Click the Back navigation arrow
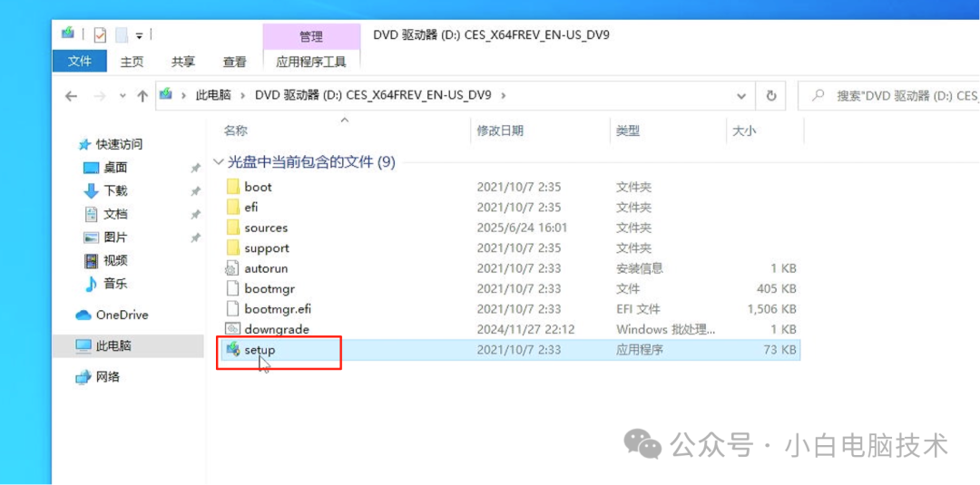This screenshot has height=485, width=980. coord(72,96)
